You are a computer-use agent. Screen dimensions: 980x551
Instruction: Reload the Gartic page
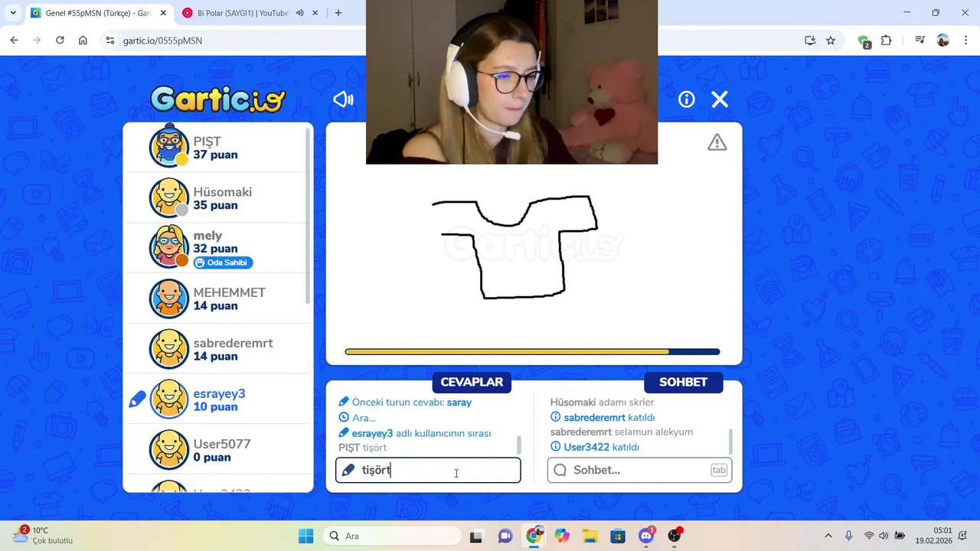coord(60,41)
